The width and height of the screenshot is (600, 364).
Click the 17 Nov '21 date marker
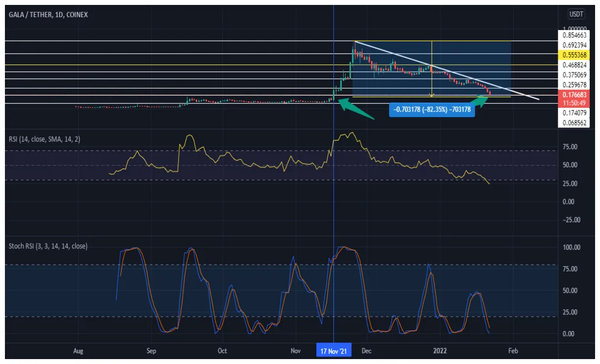pyautogui.click(x=333, y=351)
